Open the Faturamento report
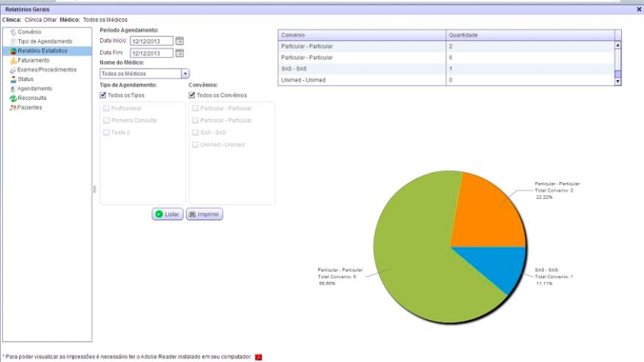The width and height of the screenshot is (644, 362). click(x=34, y=60)
